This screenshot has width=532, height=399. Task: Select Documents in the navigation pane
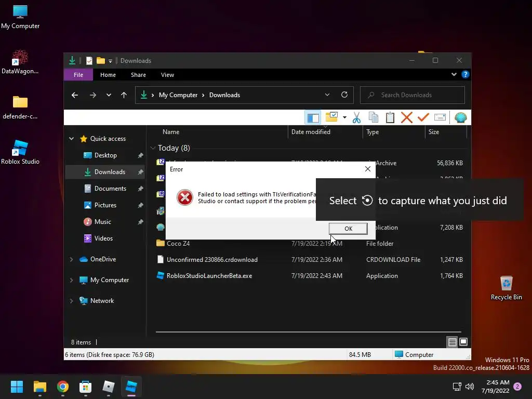pyautogui.click(x=110, y=188)
